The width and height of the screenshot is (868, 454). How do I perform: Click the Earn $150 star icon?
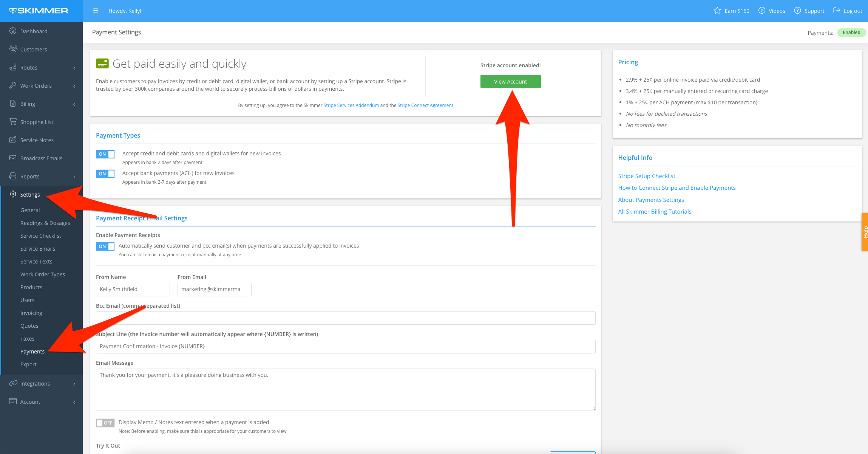[717, 11]
